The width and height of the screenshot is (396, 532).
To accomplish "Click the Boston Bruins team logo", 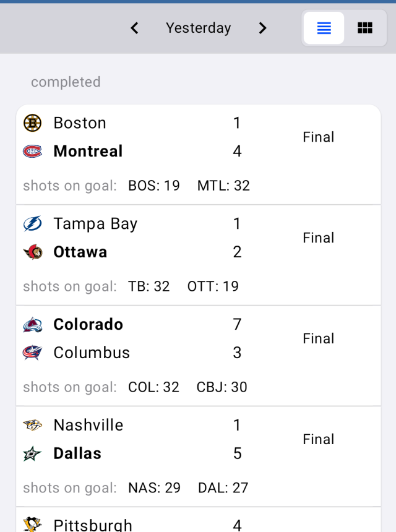I will coord(32,123).
